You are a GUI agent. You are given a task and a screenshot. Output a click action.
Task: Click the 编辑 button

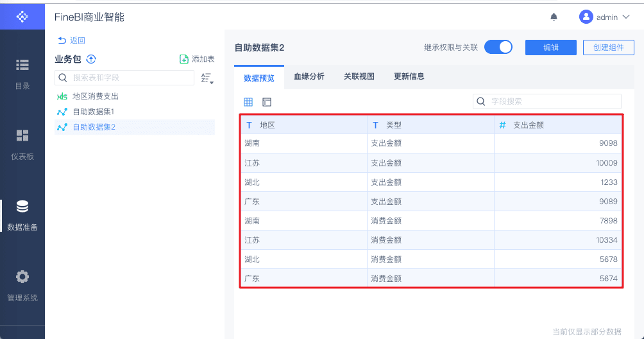pos(550,48)
